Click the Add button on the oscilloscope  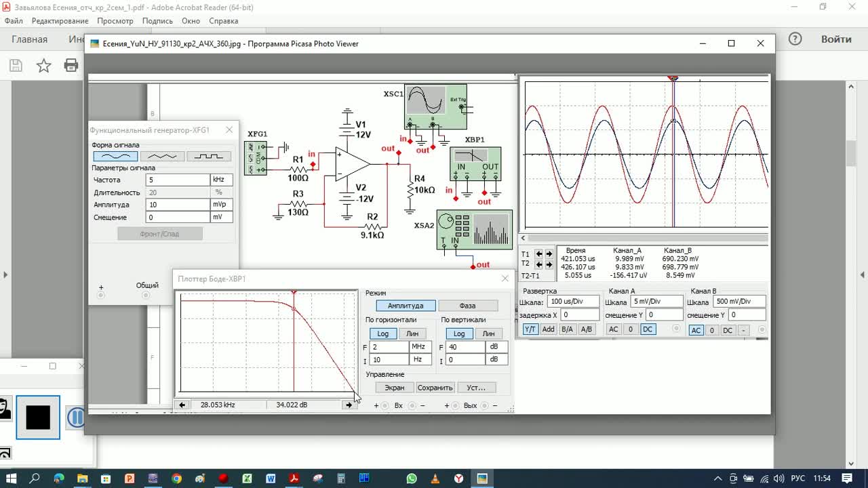point(548,329)
